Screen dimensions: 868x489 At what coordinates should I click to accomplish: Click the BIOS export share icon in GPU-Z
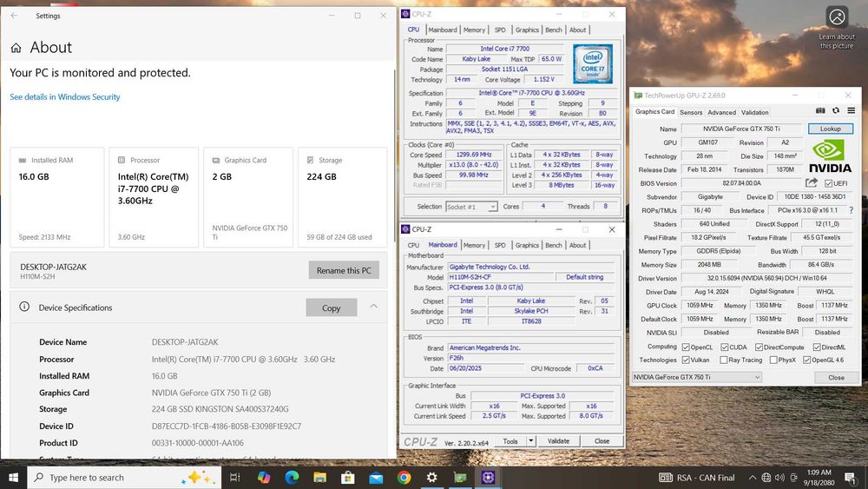(812, 182)
